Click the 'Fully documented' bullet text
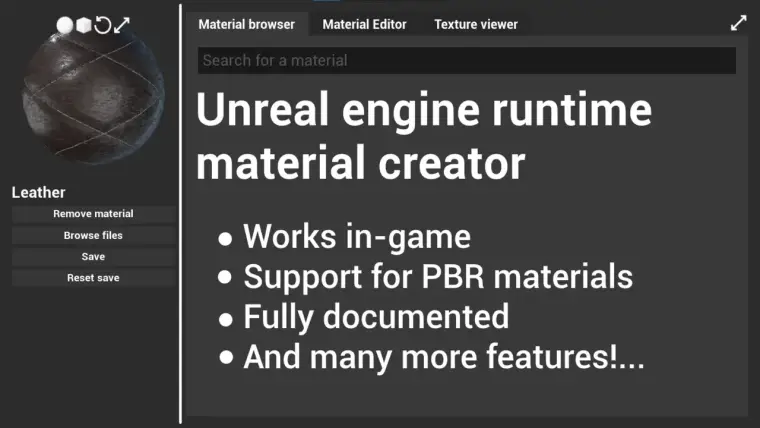Image resolution: width=760 pixels, height=428 pixels. tap(375, 316)
